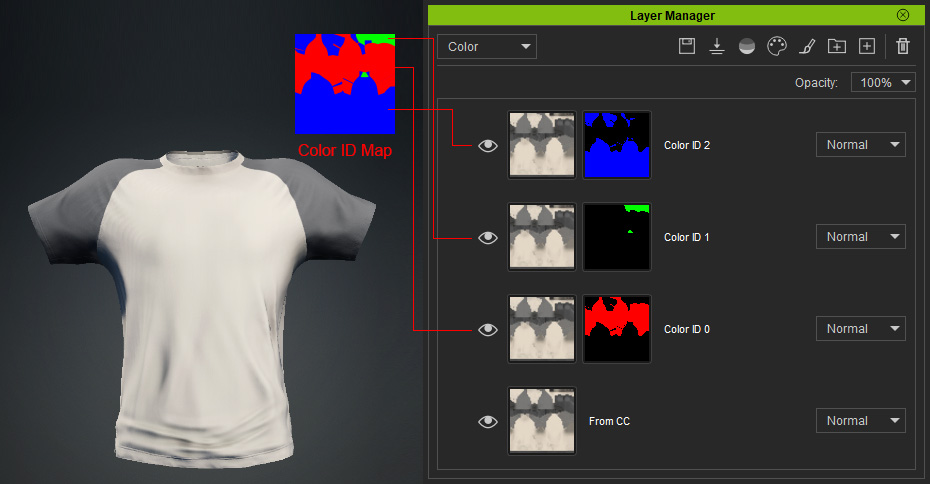Click the half-shaded sphere icon

(747, 46)
